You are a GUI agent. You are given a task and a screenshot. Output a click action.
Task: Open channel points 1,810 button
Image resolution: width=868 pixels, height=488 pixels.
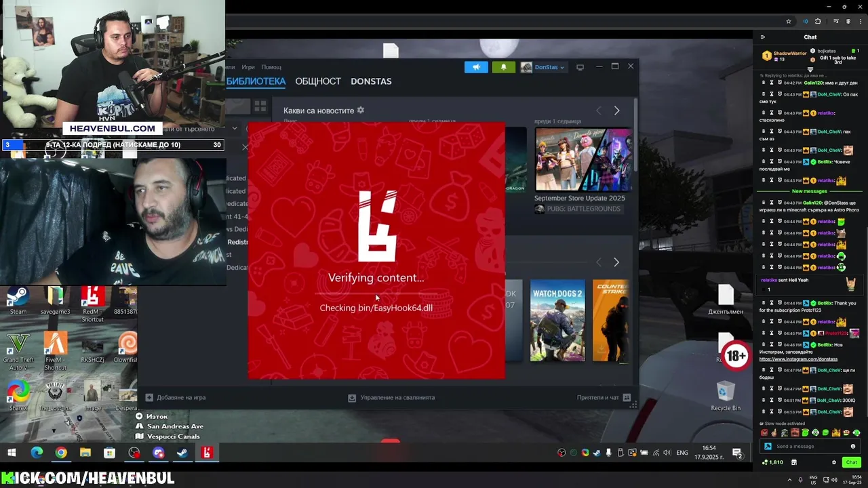tap(773, 462)
